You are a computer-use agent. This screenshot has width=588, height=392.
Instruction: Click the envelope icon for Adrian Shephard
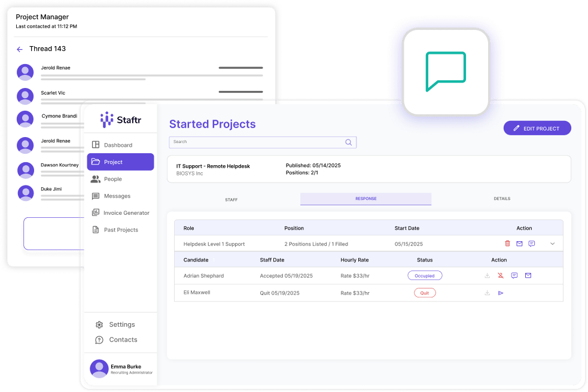click(528, 276)
